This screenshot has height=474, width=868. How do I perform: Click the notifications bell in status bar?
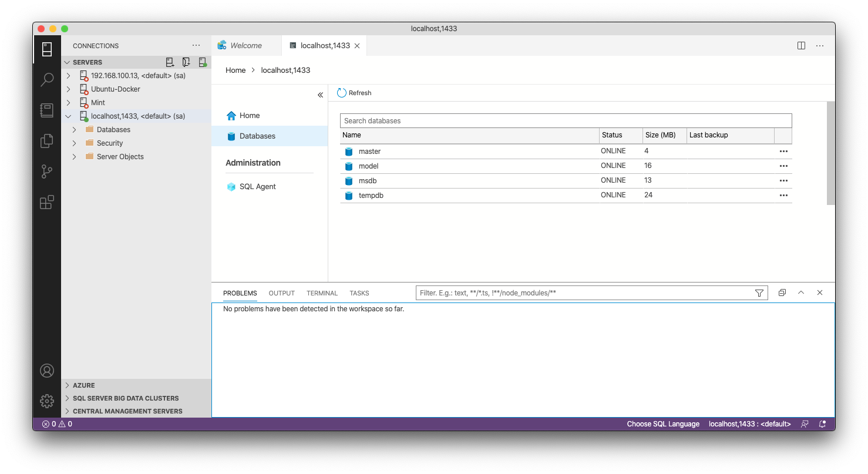tap(822, 424)
